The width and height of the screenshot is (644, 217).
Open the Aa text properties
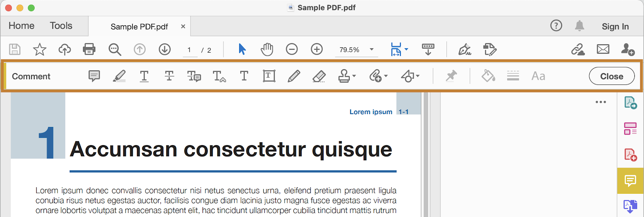(538, 76)
